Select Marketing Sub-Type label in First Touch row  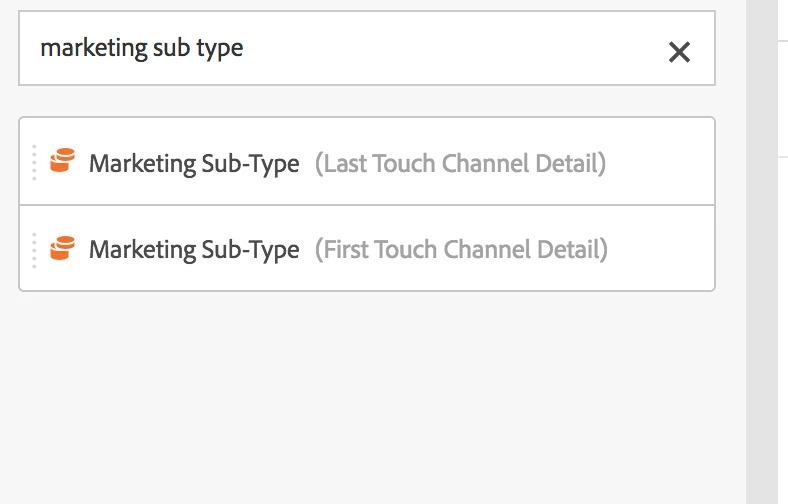pos(194,250)
